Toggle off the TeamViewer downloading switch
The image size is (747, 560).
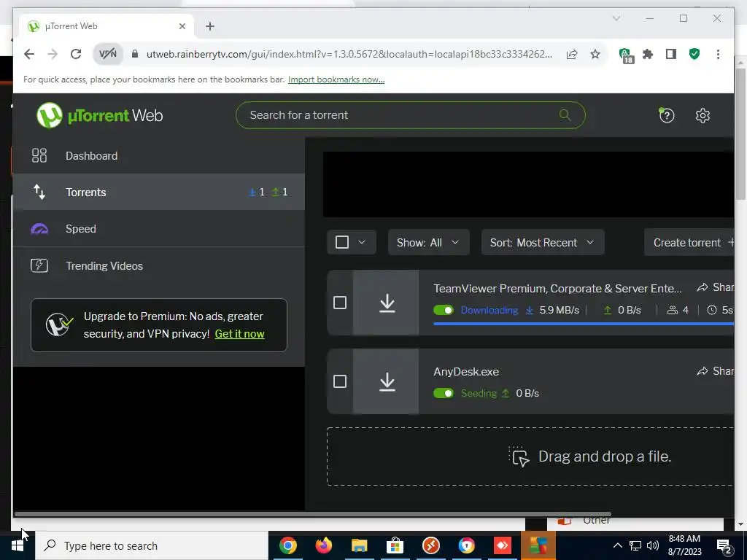pos(444,310)
